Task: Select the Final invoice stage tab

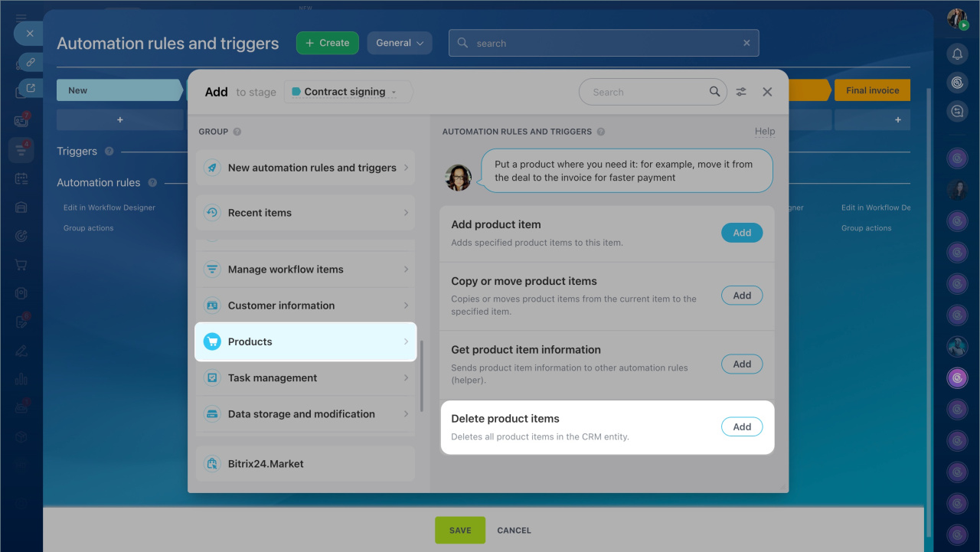Action: 872,90
